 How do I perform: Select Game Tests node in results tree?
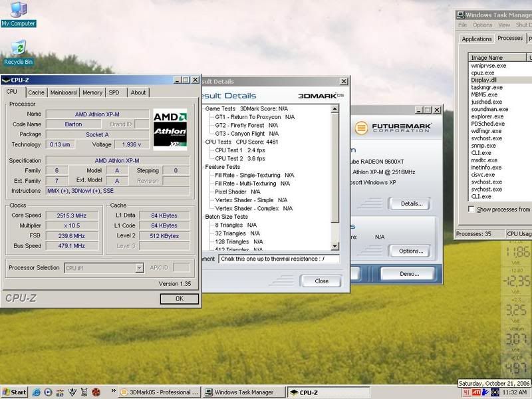246,108
